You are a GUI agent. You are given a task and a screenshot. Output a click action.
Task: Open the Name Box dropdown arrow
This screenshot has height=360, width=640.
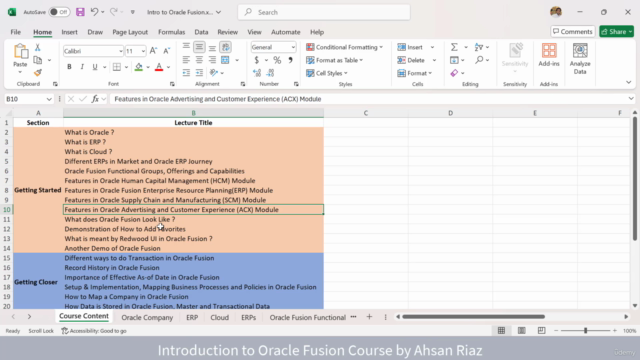pyautogui.click(x=49, y=99)
